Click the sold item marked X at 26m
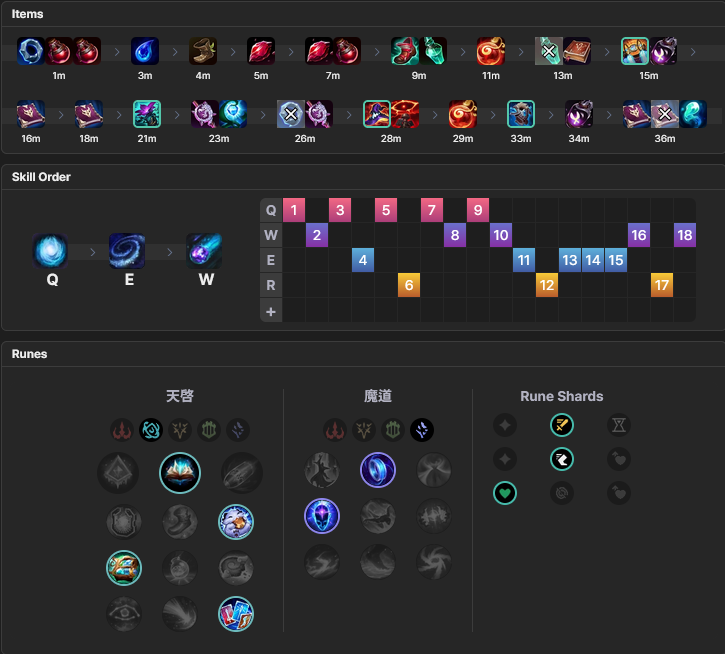This screenshot has width=725, height=654. 291,114
